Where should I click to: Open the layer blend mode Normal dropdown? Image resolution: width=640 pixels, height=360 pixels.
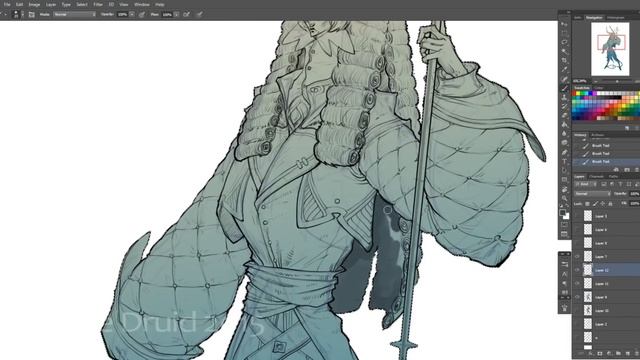(x=593, y=193)
